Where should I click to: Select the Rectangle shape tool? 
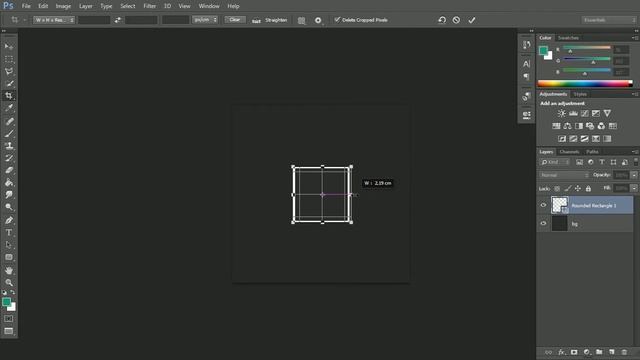pyautogui.click(x=9, y=257)
